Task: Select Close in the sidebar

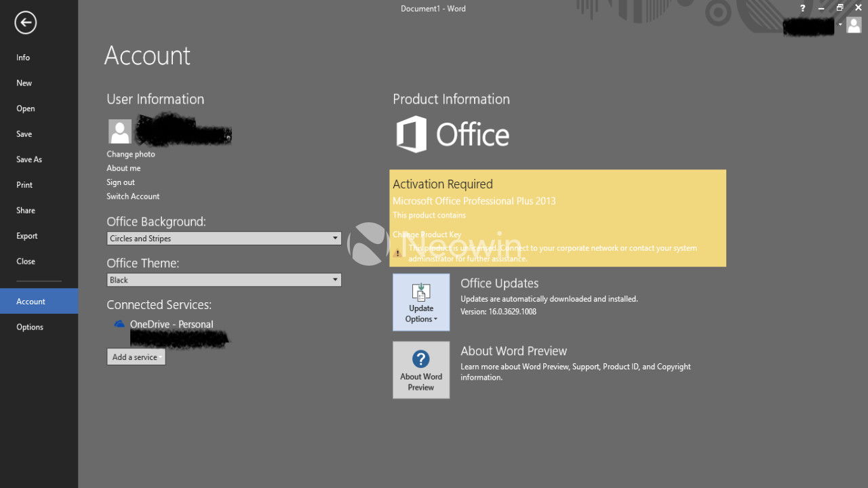Action: [x=39, y=261]
